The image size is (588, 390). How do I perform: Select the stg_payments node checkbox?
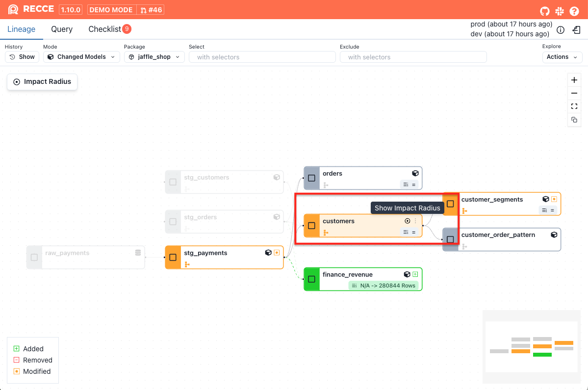click(x=173, y=257)
